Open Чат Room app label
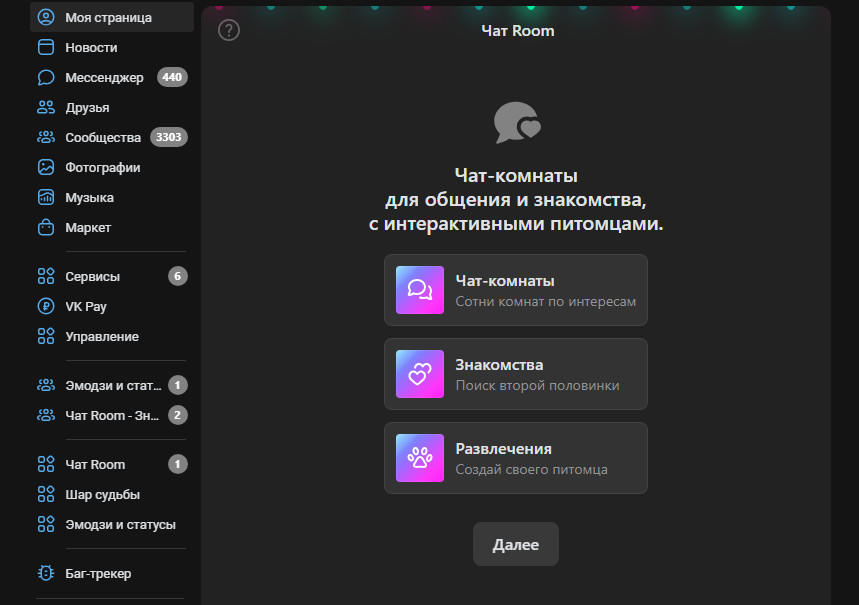 pos(95,465)
